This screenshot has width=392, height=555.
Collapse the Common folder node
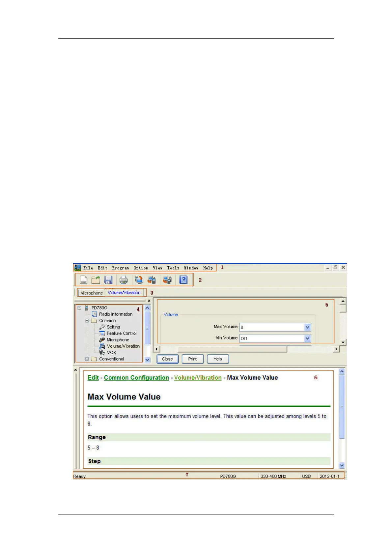tap(87, 321)
